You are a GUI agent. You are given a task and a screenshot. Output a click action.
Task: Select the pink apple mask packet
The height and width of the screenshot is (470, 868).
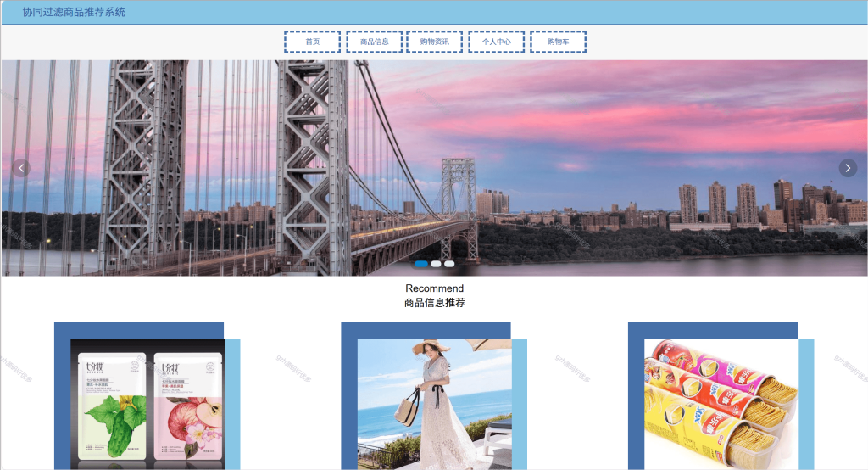[x=188, y=406]
